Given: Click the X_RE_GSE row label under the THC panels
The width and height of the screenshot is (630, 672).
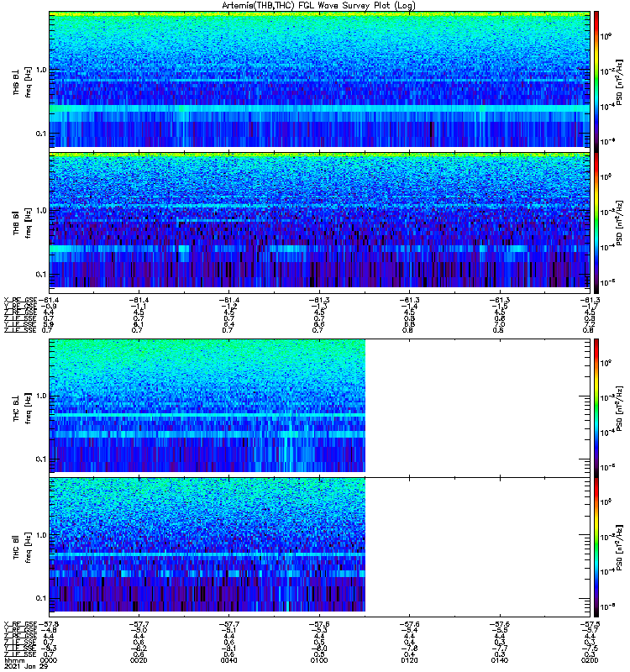Looking at the screenshot, I should tap(20, 624).
